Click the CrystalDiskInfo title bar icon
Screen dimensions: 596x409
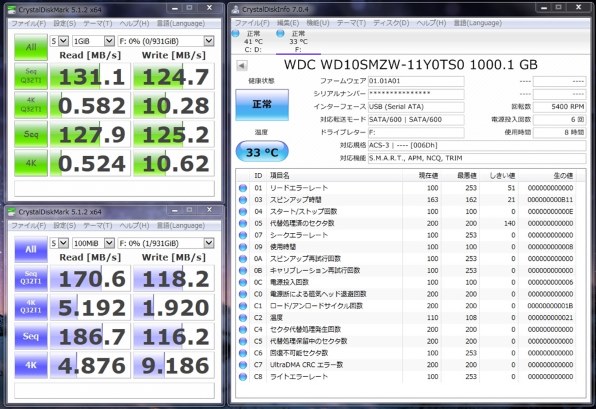pos(236,9)
